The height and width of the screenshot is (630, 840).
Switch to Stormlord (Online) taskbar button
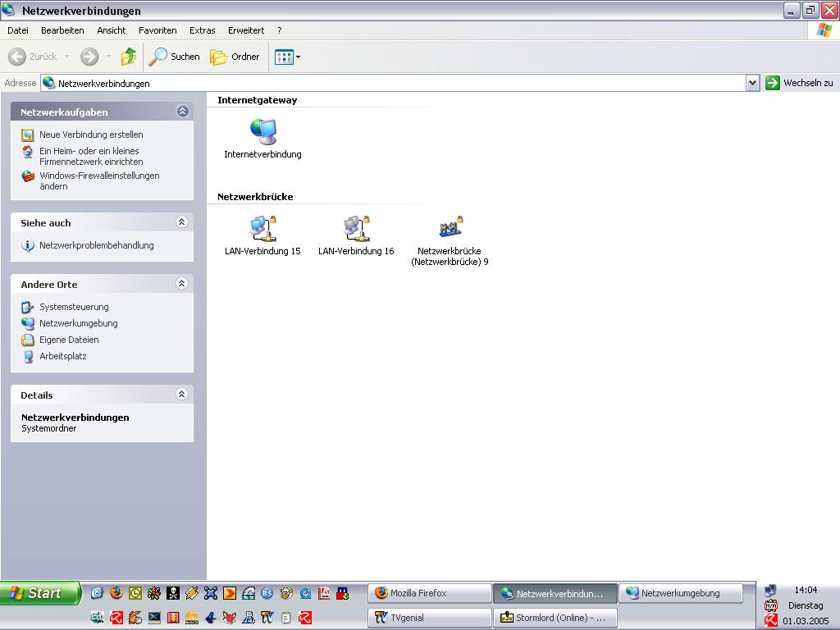coord(555,618)
